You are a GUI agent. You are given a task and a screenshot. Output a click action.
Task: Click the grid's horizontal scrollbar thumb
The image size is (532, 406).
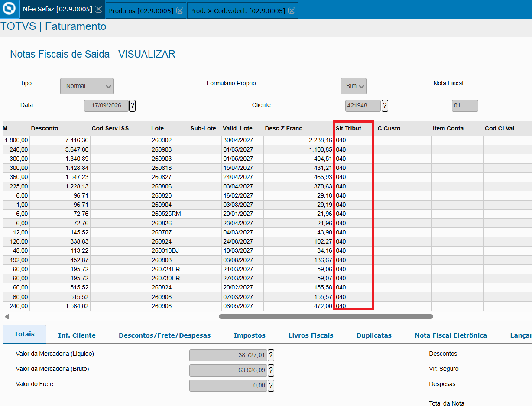pyautogui.click(x=326, y=317)
